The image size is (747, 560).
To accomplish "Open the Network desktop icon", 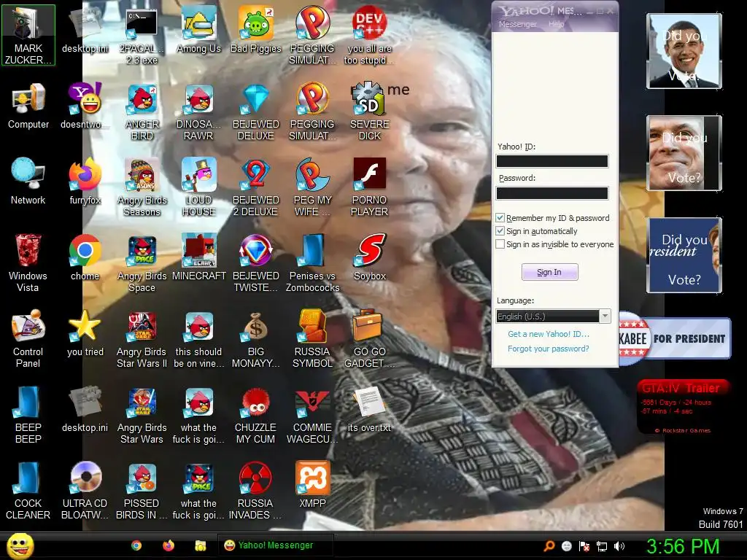I will (28, 182).
